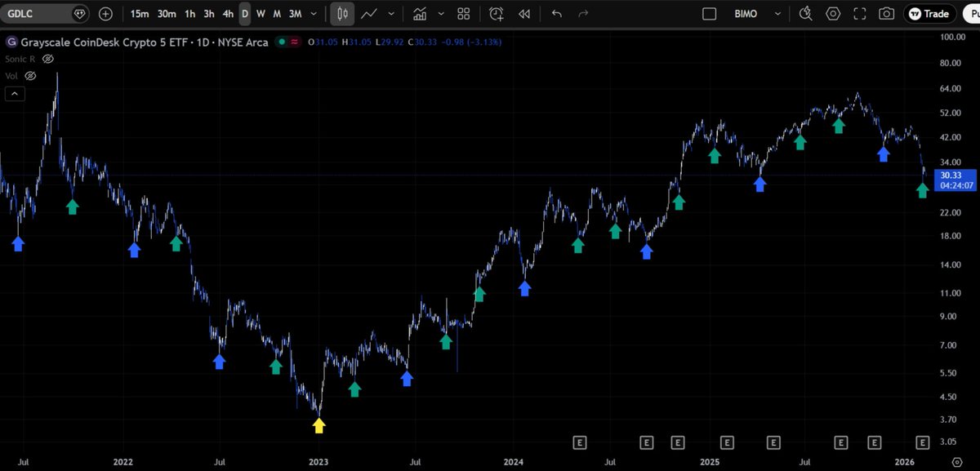Switch to the 3h timeframe
The height and width of the screenshot is (471, 980).
pyautogui.click(x=209, y=14)
